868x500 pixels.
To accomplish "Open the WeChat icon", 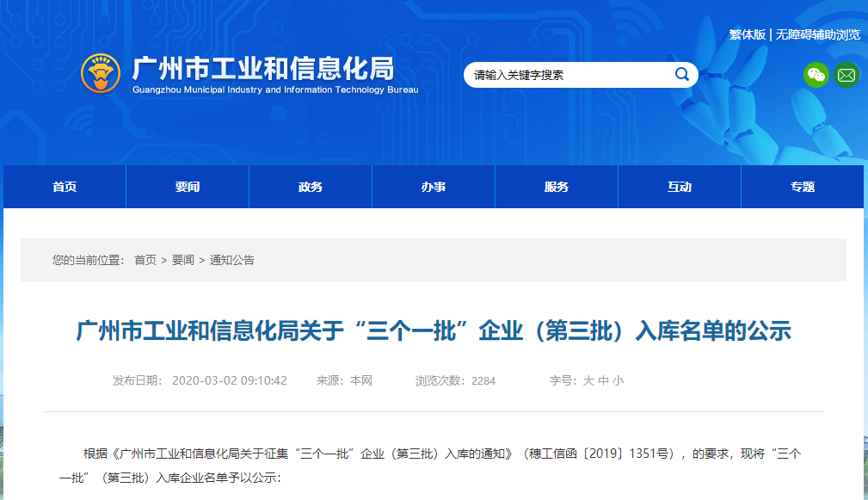I will [816, 75].
